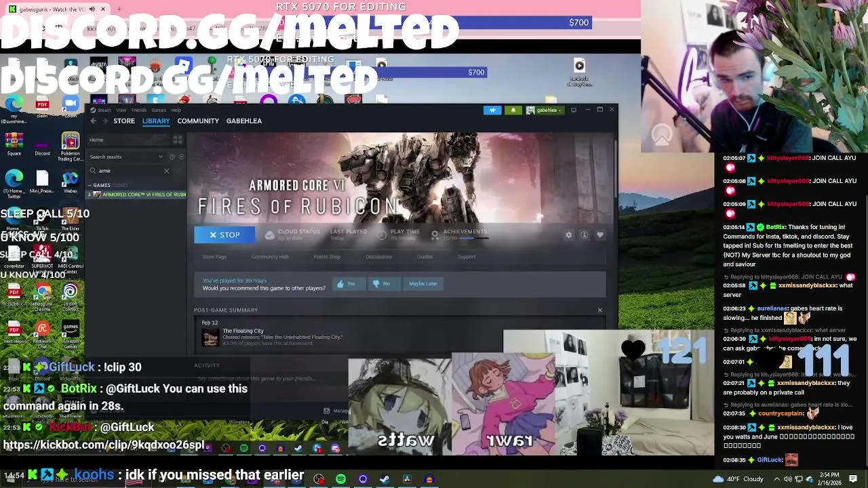Open the gabehlea account dropdown
The width and height of the screenshot is (868, 488).
click(x=545, y=110)
